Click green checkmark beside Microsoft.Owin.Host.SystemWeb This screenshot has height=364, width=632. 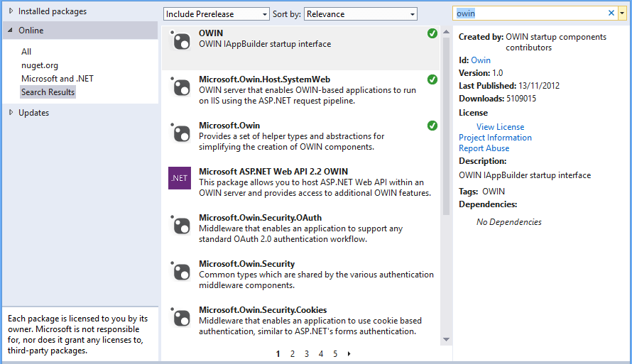pyautogui.click(x=432, y=79)
